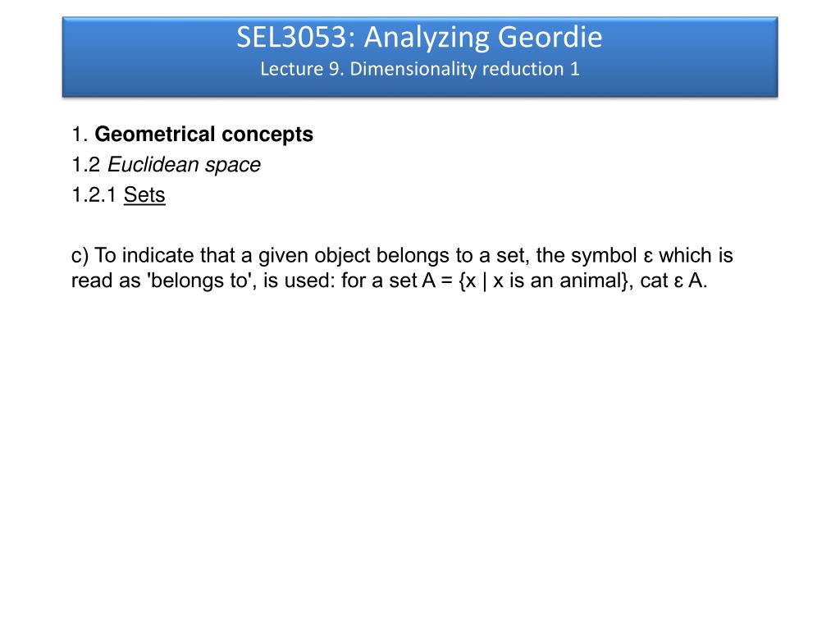Click the bold Geometrical concepts heading

[x=203, y=135]
